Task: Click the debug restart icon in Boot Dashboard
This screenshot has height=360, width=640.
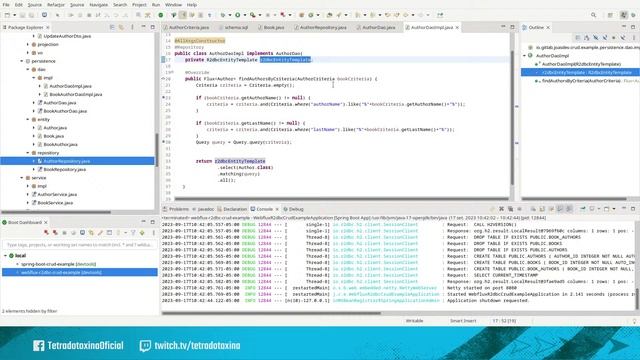Action: click(x=56, y=233)
